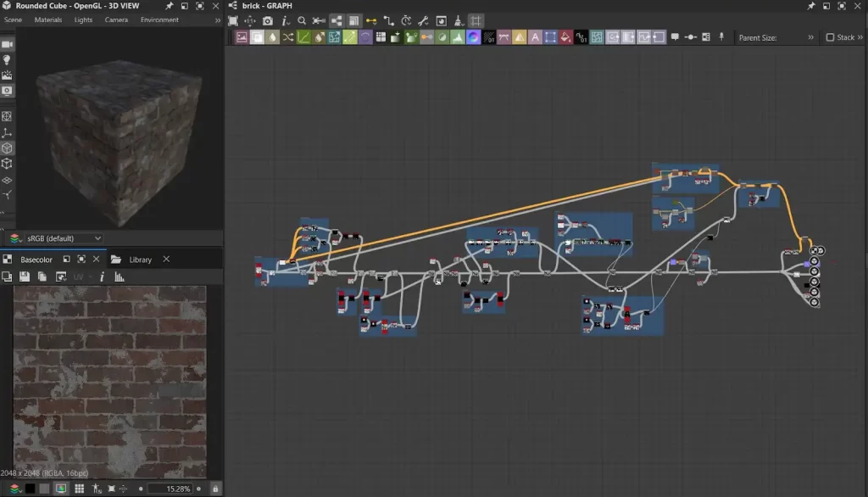Image resolution: width=868 pixels, height=497 pixels.
Task: Open the Environment menu
Action: click(x=159, y=20)
